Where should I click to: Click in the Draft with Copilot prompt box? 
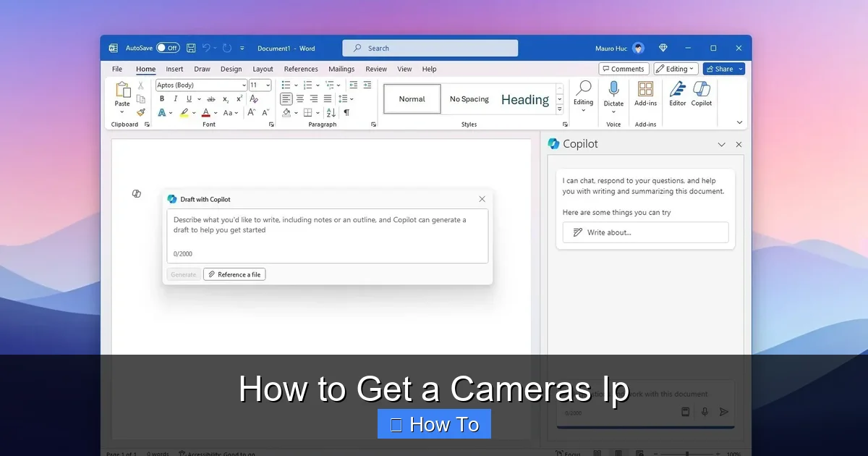(328, 236)
